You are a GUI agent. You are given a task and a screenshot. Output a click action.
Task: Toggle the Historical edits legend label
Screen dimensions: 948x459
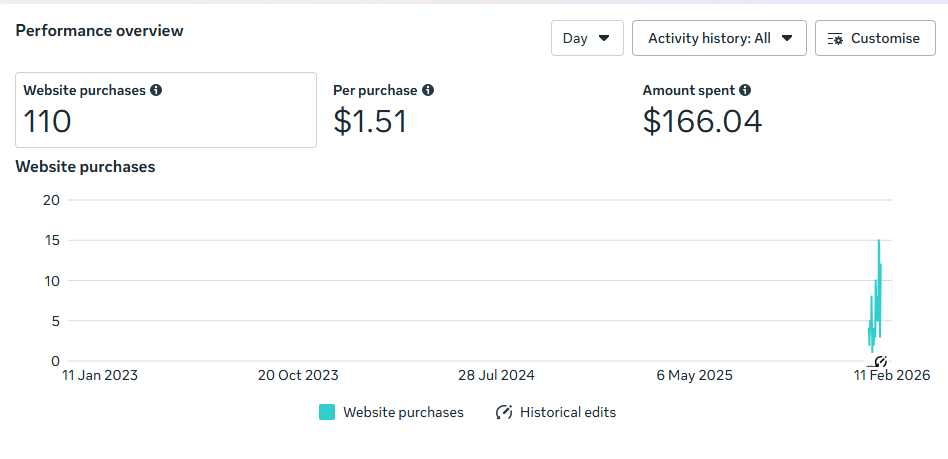[x=567, y=412]
